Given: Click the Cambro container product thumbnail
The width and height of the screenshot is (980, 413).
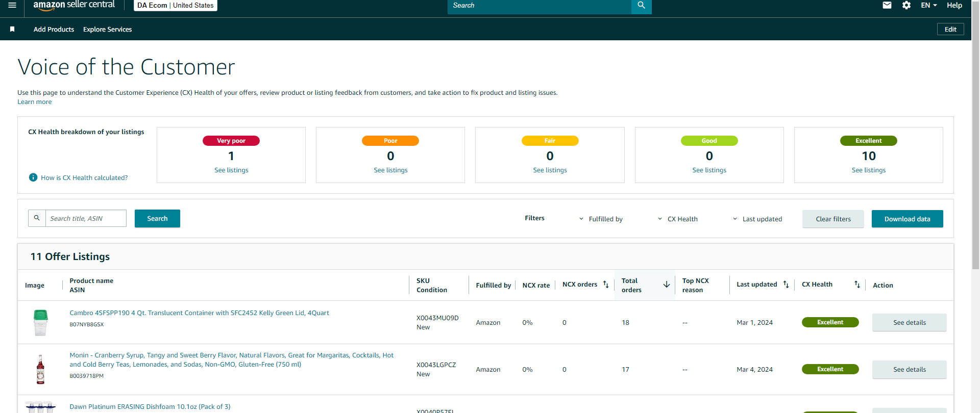Looking at the screenshot, I should (x=40, y=322).
